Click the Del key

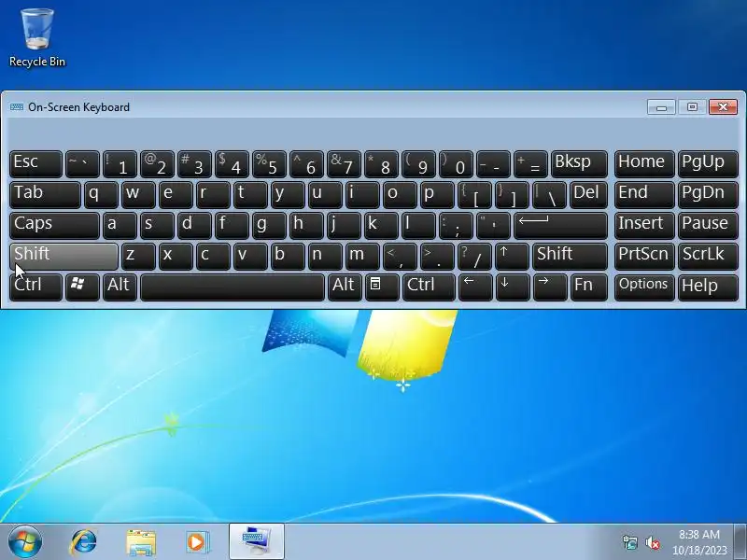point(589,195)
